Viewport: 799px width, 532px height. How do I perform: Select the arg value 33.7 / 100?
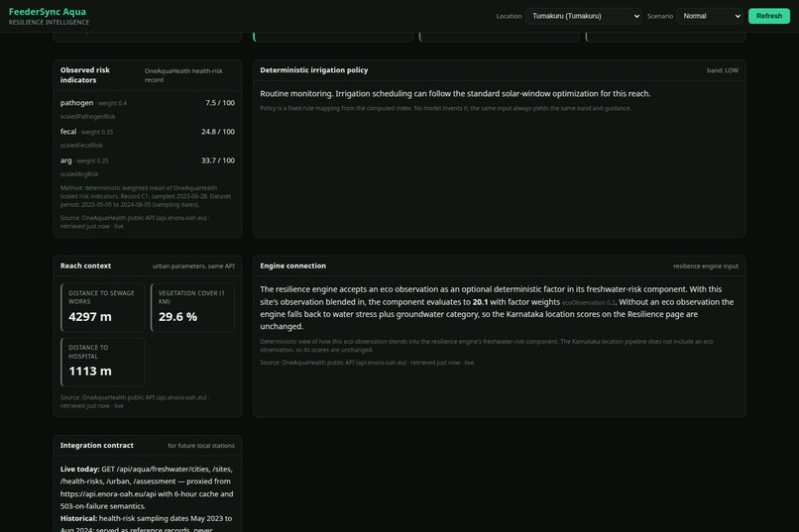point(218,160)
